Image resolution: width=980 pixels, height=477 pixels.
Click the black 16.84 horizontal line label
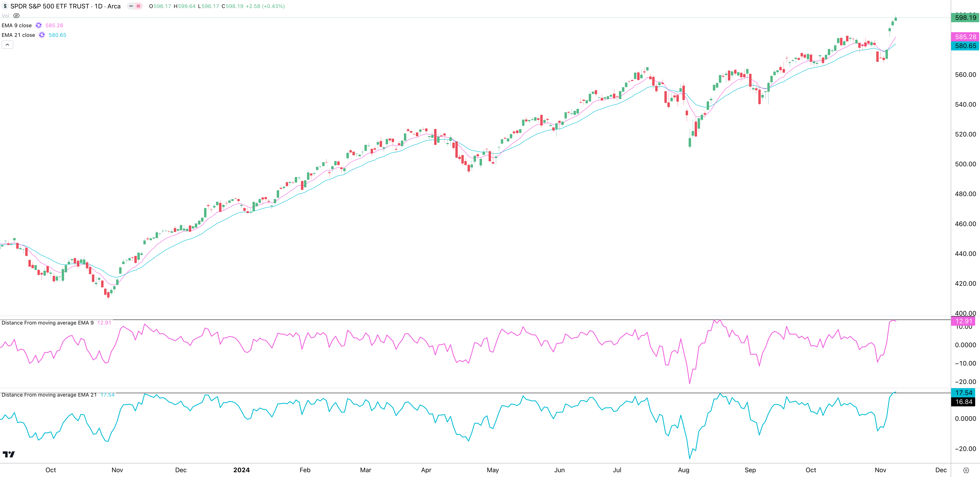[x=963, y=402]
